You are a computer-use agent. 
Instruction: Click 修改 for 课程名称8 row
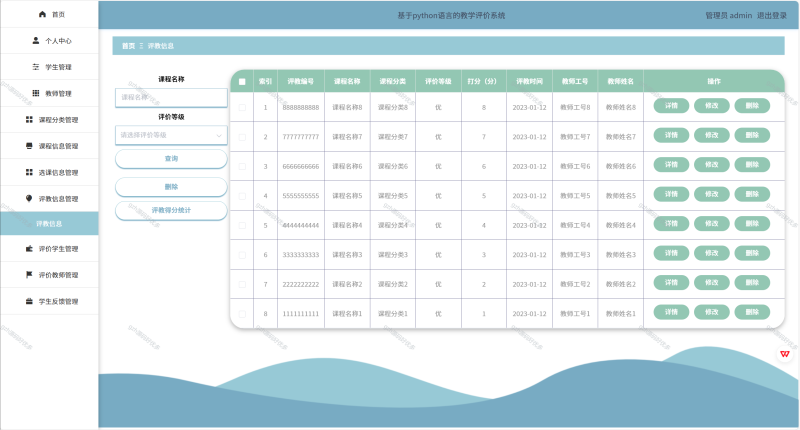(x=712, y=106)
